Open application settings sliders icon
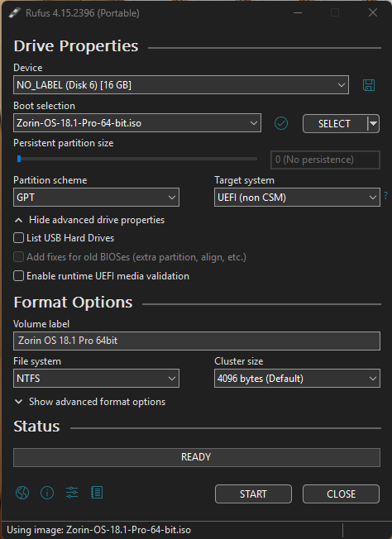This screenshot has width=392, height=539. (x=72, y=492)
